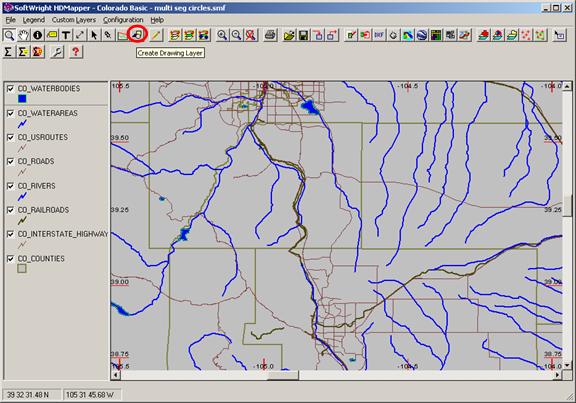This screenshot has height=403, width=576.
Task: Open the File menu
Action: click(x=11, y=20)
